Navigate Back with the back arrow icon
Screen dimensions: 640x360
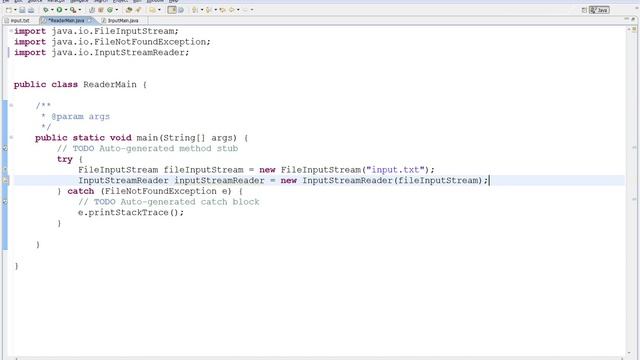231,10
